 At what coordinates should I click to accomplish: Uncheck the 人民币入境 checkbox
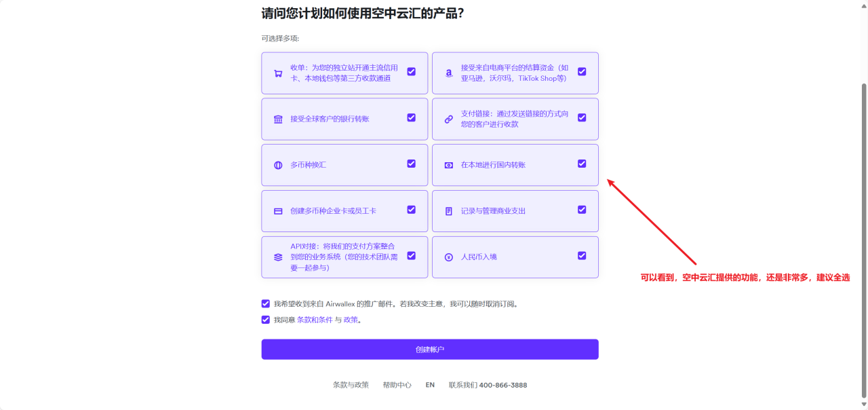[x=582, y=255]
